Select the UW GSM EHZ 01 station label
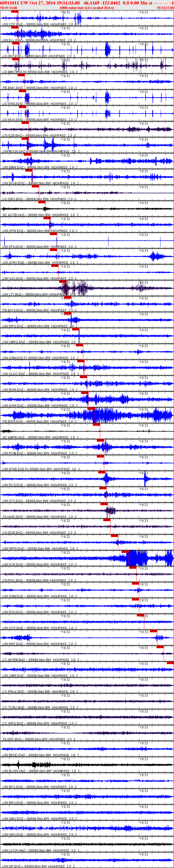 pyautogui.click(x=41, y=358)
